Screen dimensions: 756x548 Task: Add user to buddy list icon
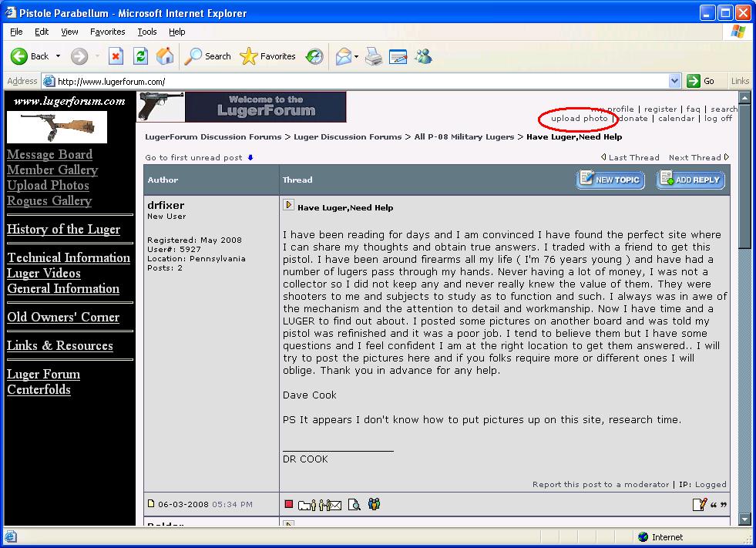click(x=374, y=504)
